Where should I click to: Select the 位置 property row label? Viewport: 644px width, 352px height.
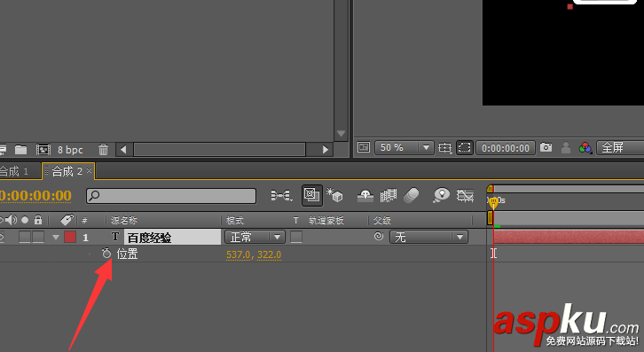127,254
